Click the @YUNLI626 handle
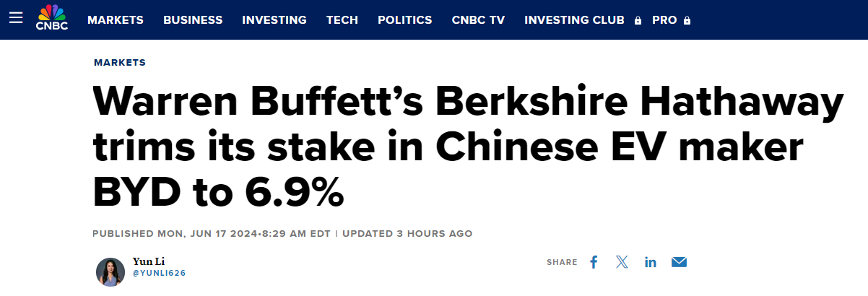Image resolution: width=868 pixels, height=296 pixels. point(160,273)
